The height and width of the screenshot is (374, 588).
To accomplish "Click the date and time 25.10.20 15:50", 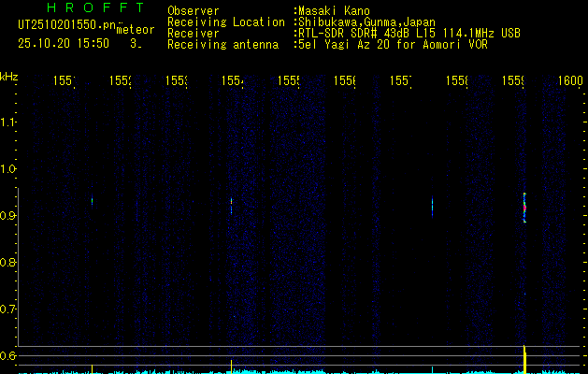I will [64, 44].
